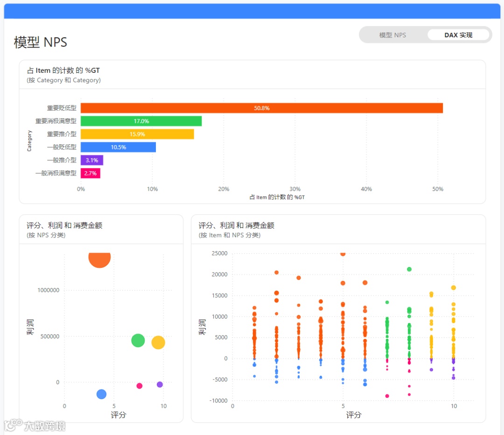The width and height of the screenshot is (504, 435).
Task: Click the 大数跨境 watermark logo
Action: [x=35, y=426]
